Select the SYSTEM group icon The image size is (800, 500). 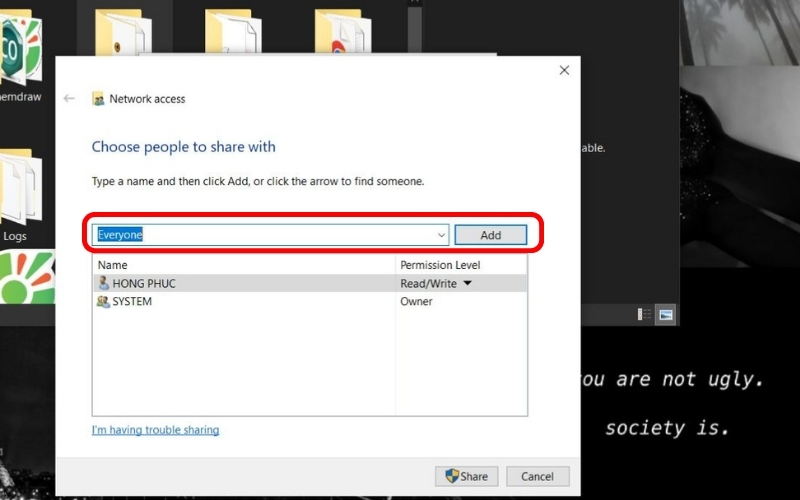click(x=103, y=302)
